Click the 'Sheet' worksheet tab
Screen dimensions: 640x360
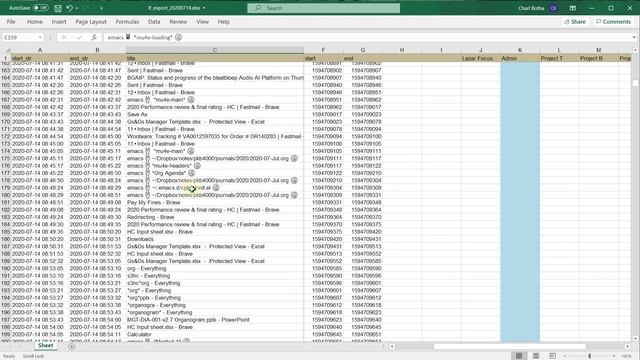pos(46,346)
